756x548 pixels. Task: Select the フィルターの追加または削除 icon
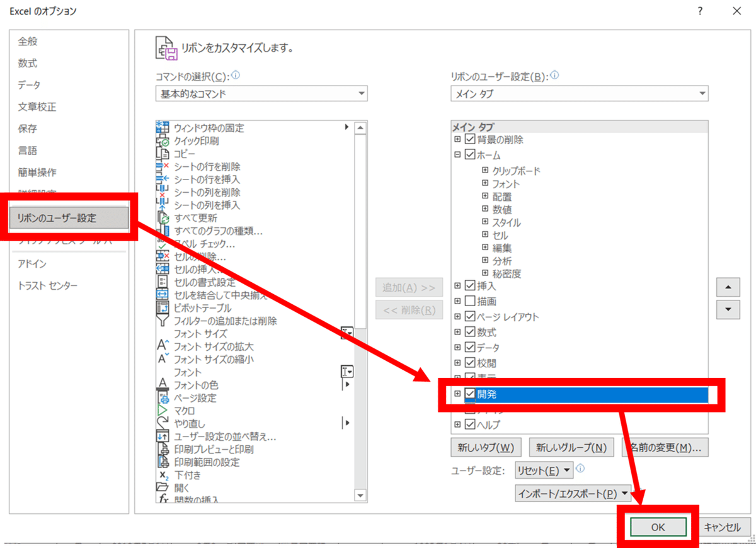(162, 321)
